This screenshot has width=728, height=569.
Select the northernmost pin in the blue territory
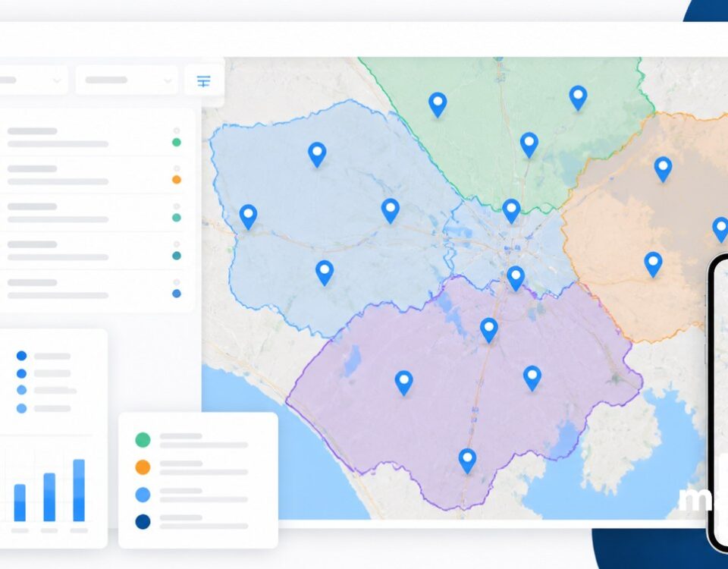pyautogui.click(x=317, y=155)
